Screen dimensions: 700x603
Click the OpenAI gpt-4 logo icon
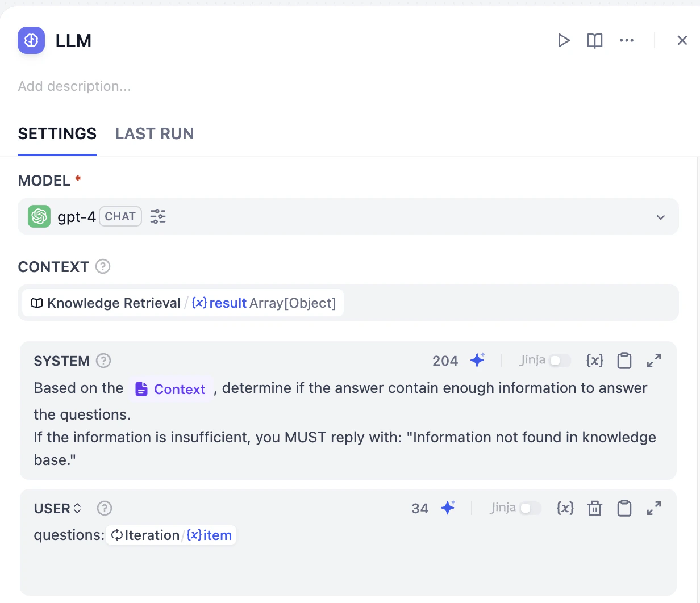pyautogui.click(x=39, y=216)
